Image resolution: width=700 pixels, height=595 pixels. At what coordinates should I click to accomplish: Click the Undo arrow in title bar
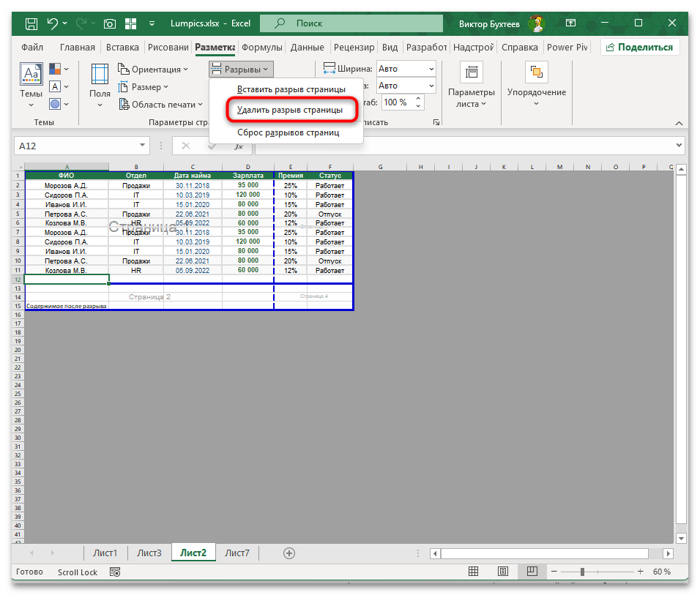(x=53, y=23)
